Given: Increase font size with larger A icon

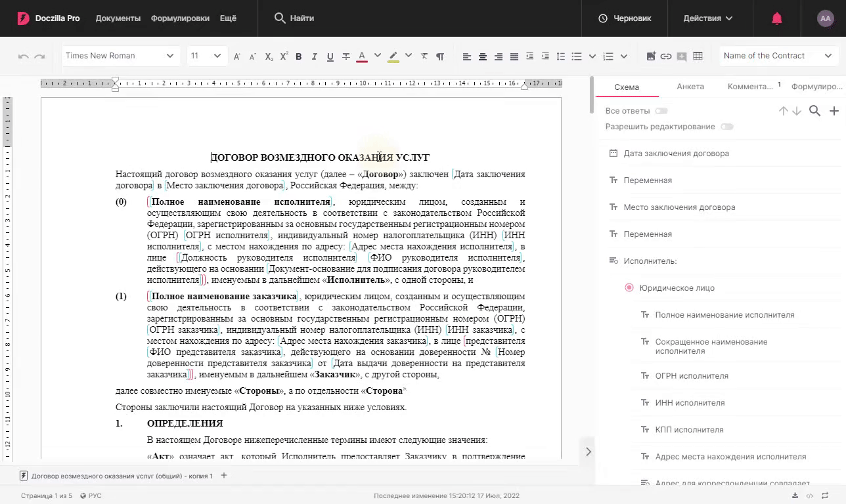Looking at the screenshot, I should [237, 56].
